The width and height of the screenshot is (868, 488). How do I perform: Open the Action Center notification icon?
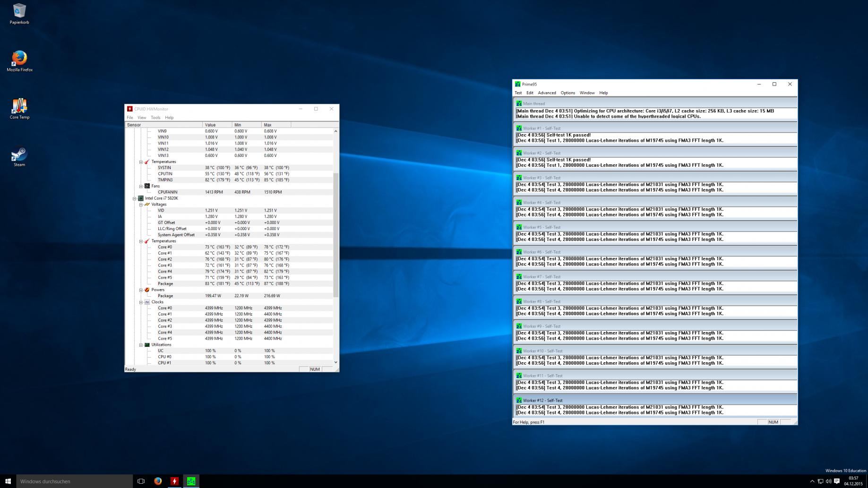pyautogui.click(x=837, y=481)
